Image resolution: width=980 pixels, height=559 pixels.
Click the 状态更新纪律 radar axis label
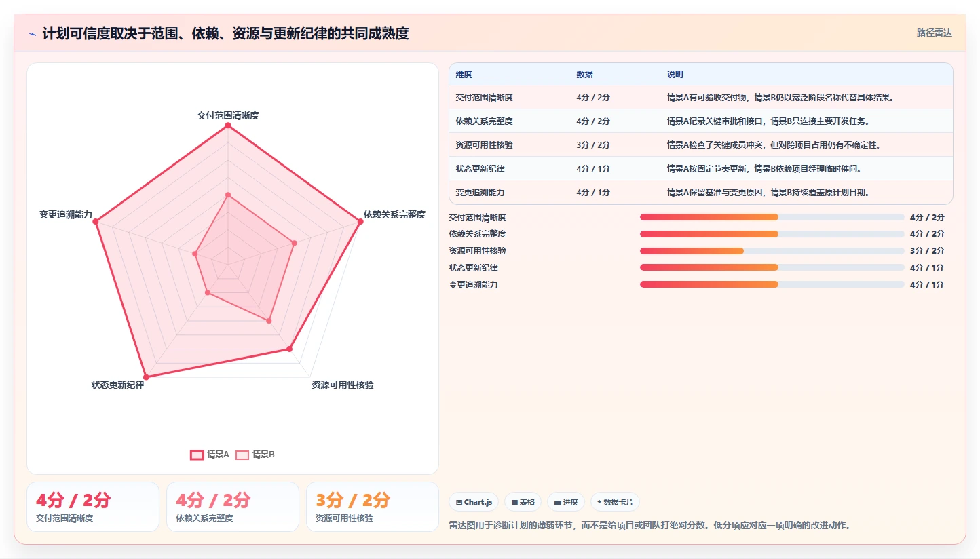118,385
